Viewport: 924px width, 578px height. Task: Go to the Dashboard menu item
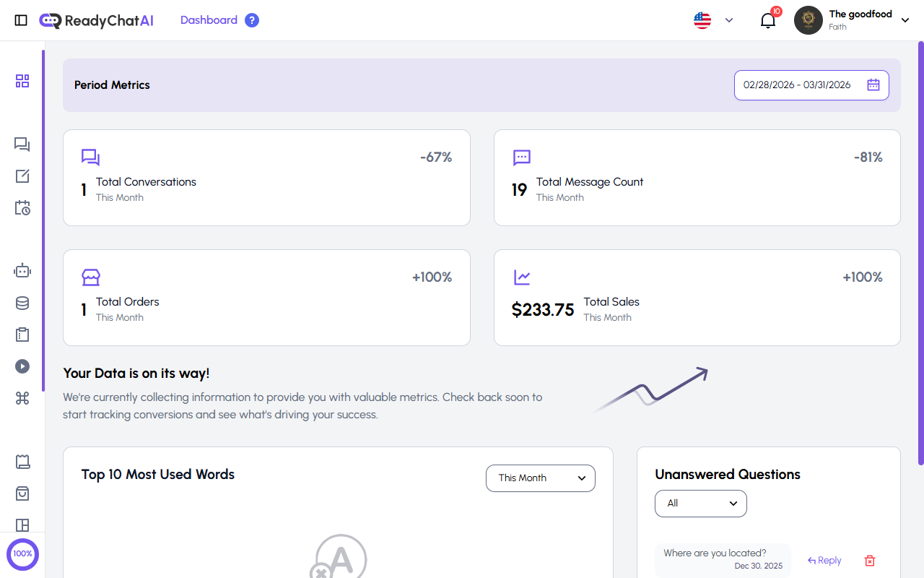pos(209,20)
